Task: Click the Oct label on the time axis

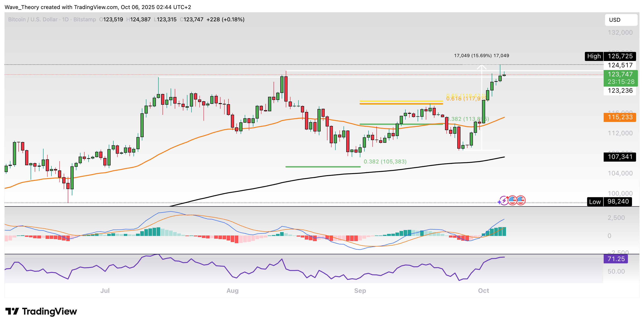Action: [484, 291]
